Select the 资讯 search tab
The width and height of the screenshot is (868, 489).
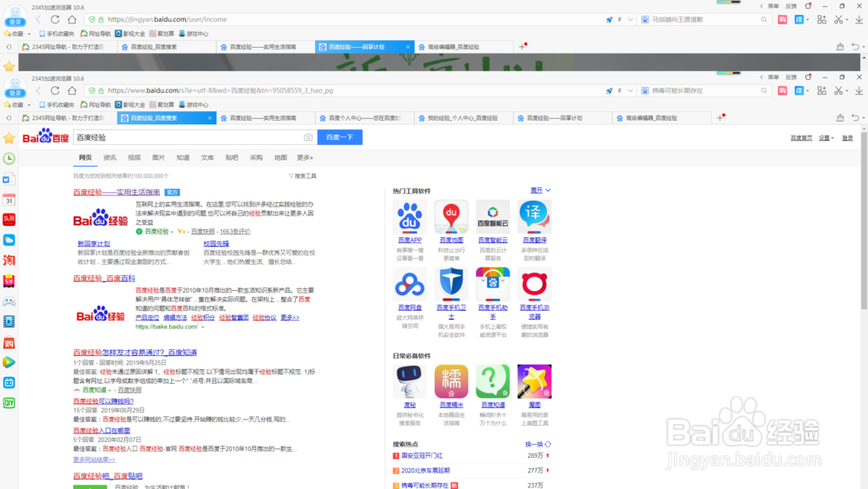pyautogui.click(x=109, y=158)
